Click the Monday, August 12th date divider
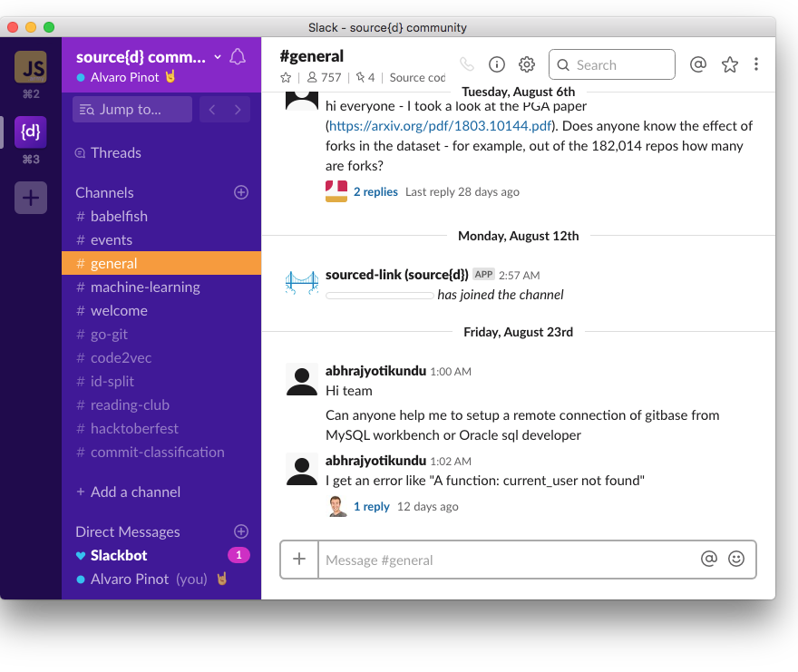 point(518,236)
